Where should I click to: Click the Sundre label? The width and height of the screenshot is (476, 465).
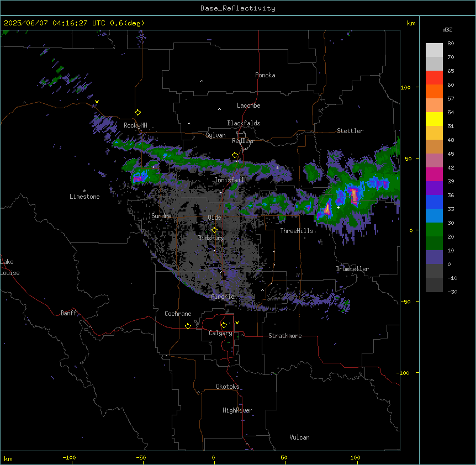(x=161, y=216)
